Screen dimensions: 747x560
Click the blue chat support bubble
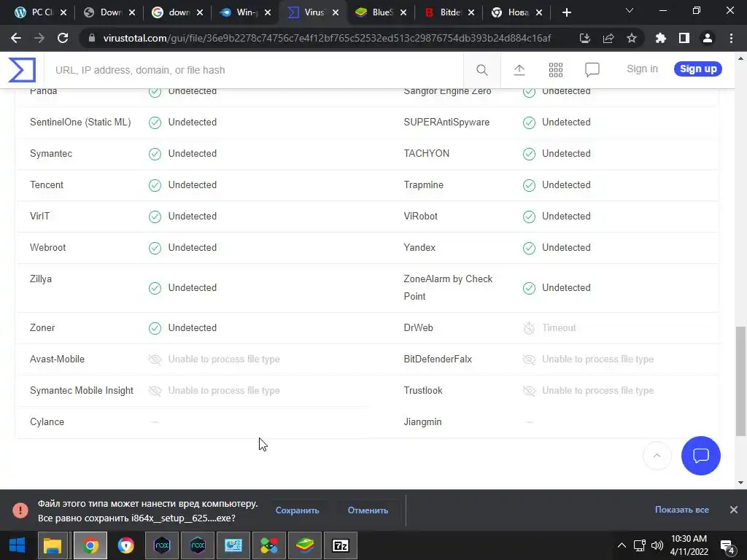pos(701,456)
